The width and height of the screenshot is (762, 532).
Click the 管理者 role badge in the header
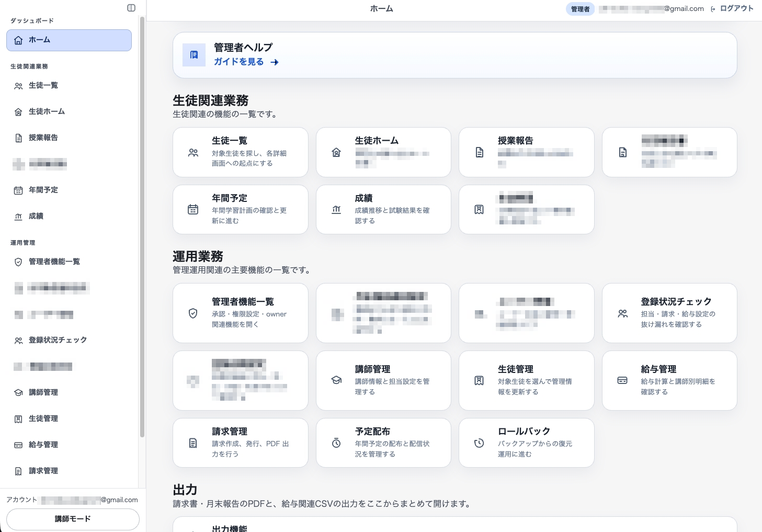pos(580,9)
